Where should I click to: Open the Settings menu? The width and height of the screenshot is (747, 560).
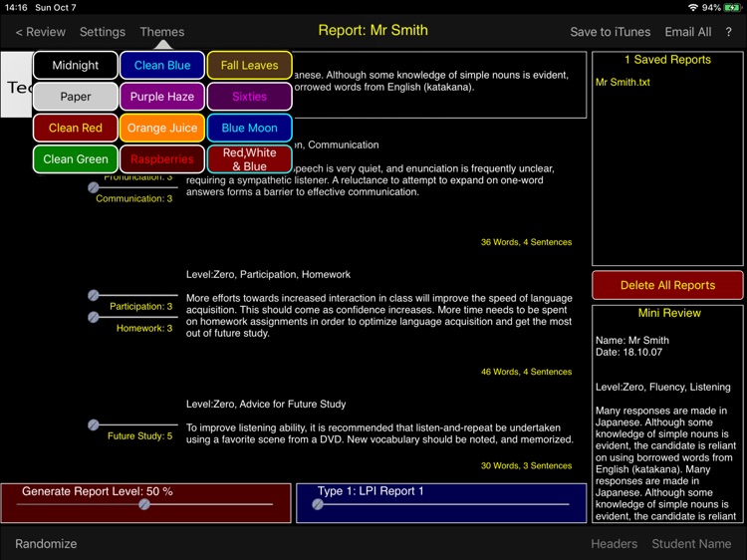[103, 32]
